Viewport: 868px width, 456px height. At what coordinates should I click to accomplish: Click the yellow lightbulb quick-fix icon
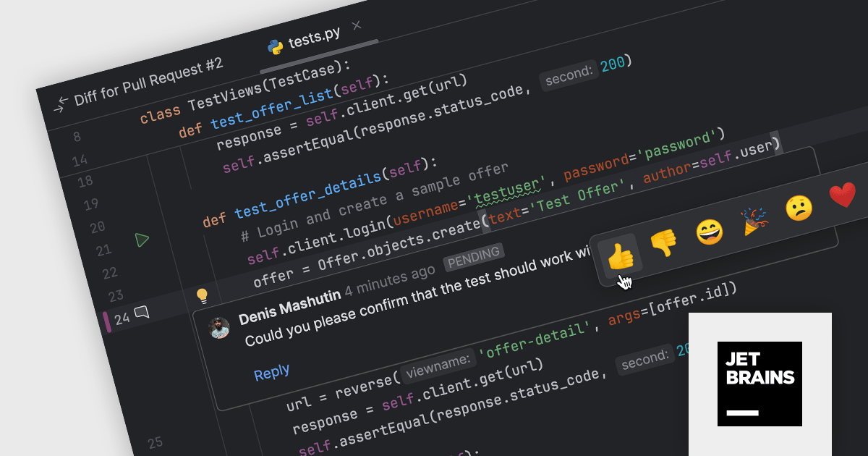[x=203, y=295]
